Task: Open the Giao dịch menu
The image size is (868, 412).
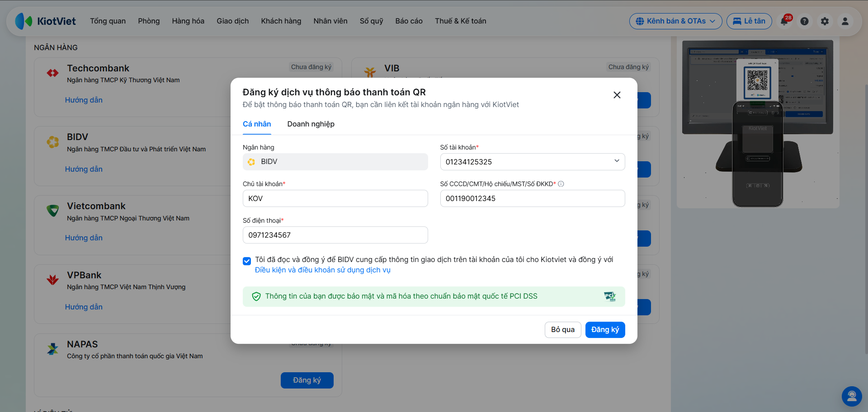Action: [x=233, y=21]
